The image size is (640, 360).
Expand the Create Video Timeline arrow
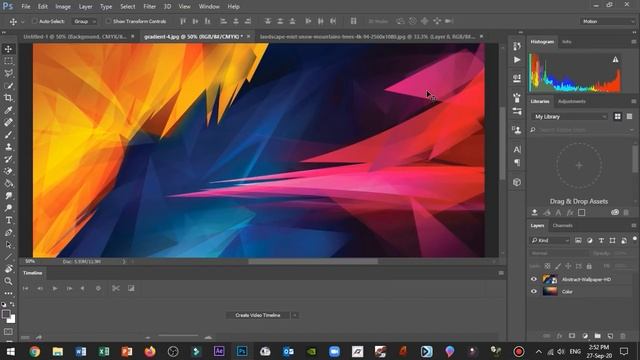click(x=295, y=315)
